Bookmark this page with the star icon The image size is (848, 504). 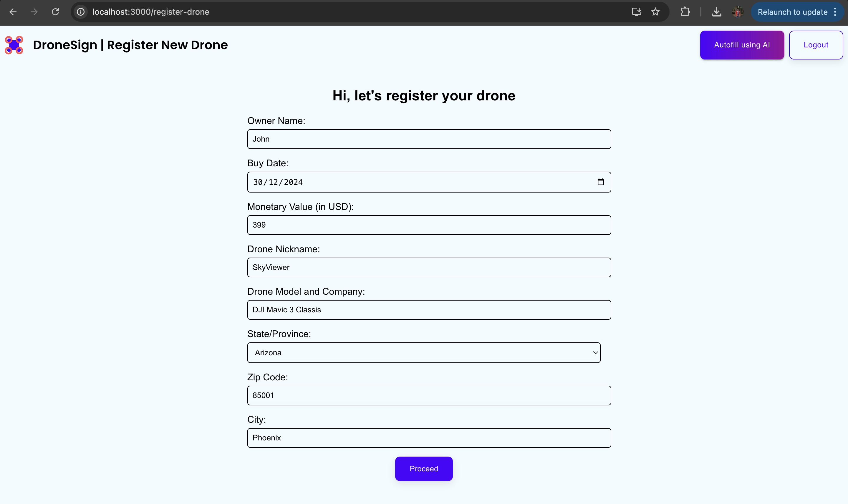655,12
